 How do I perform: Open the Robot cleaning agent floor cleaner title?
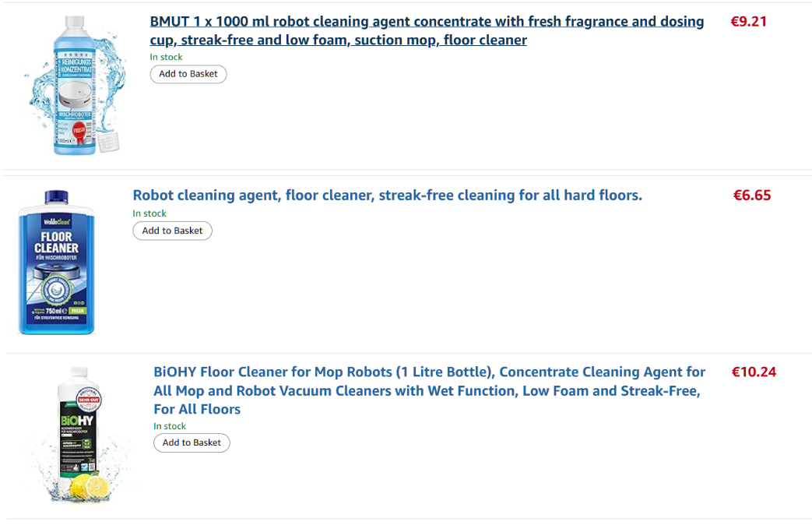pyautogui.click(x=387, y=195)
